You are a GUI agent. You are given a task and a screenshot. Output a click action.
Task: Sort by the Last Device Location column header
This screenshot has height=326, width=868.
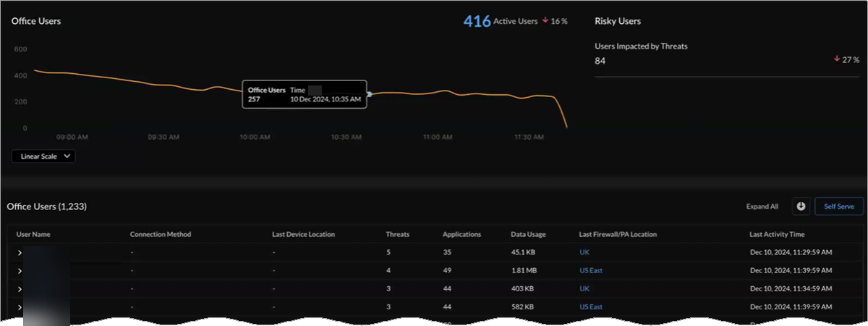tap(303, 234)
